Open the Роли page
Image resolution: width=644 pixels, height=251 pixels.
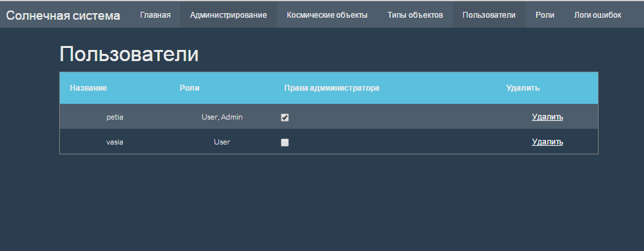click(x=545, y=15)
